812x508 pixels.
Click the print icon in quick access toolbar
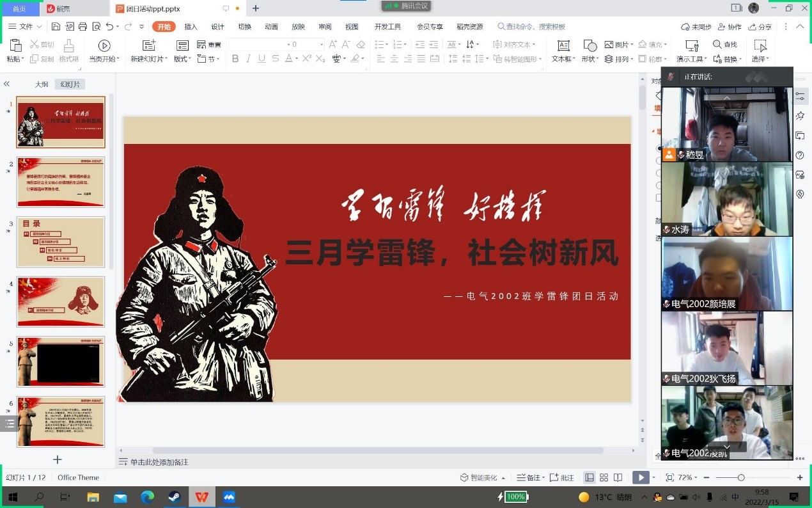[82, 27]
